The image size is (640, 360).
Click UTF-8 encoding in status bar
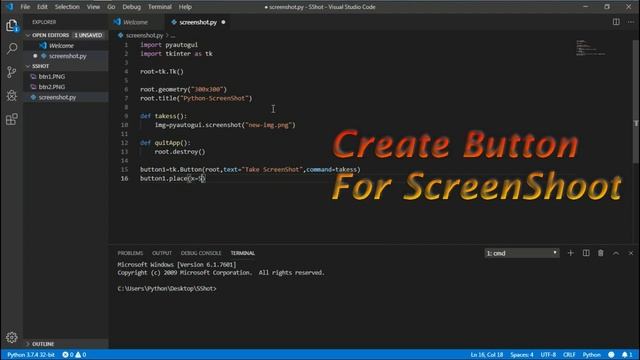(x=548, y=355)
